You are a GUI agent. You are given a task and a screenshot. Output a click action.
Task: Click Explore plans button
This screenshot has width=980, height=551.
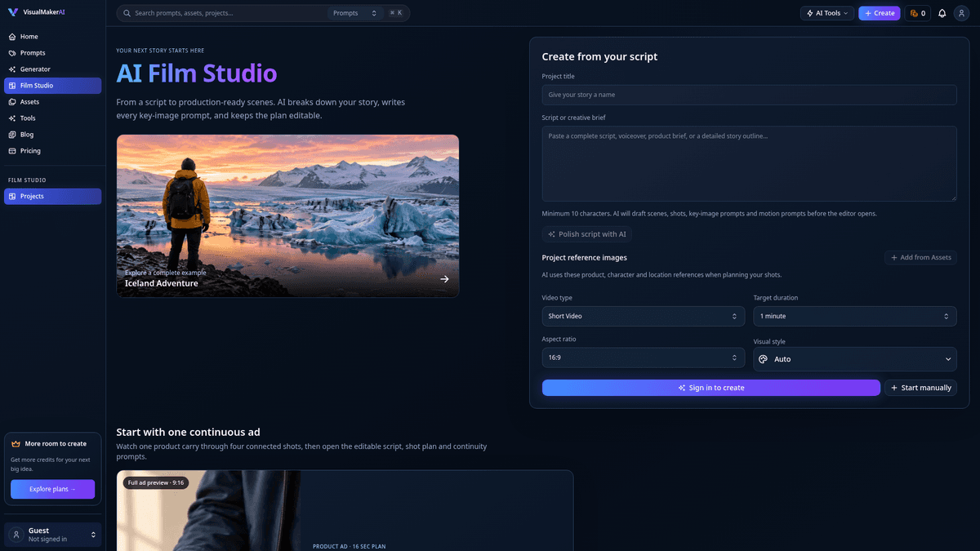coord(53,489)
